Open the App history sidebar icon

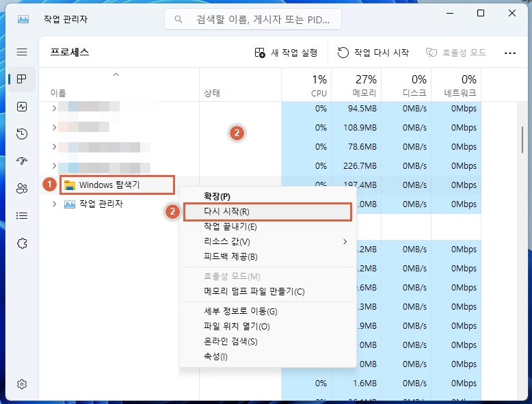coord(22,134)
